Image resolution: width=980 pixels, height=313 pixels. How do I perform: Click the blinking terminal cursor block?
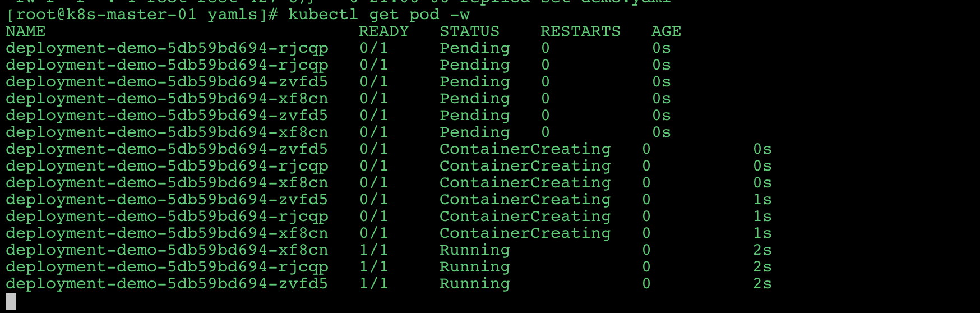(x=11, y=301)
